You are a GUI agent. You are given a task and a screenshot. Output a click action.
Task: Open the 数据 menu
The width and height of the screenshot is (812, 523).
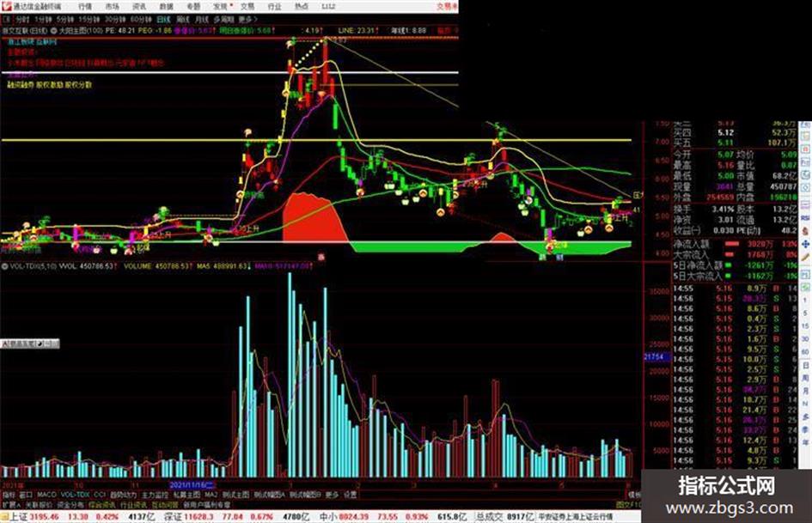[x=166, y=7]
